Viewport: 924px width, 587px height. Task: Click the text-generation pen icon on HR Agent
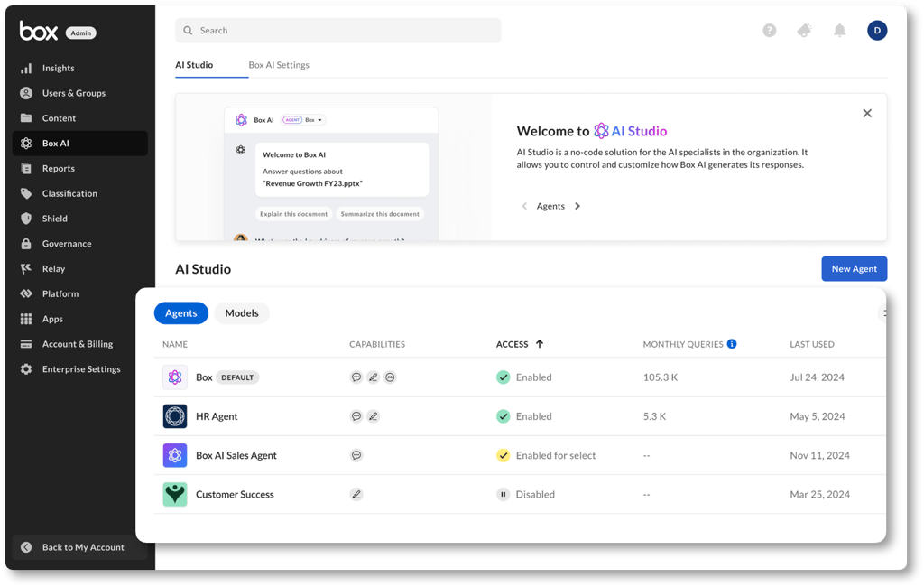point(373,416)
